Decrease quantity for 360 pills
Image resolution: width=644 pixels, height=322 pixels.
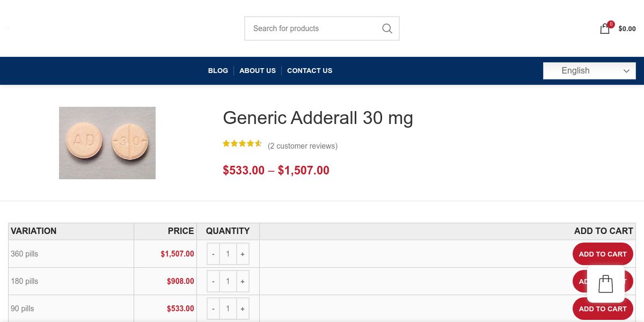pos(213,254)
